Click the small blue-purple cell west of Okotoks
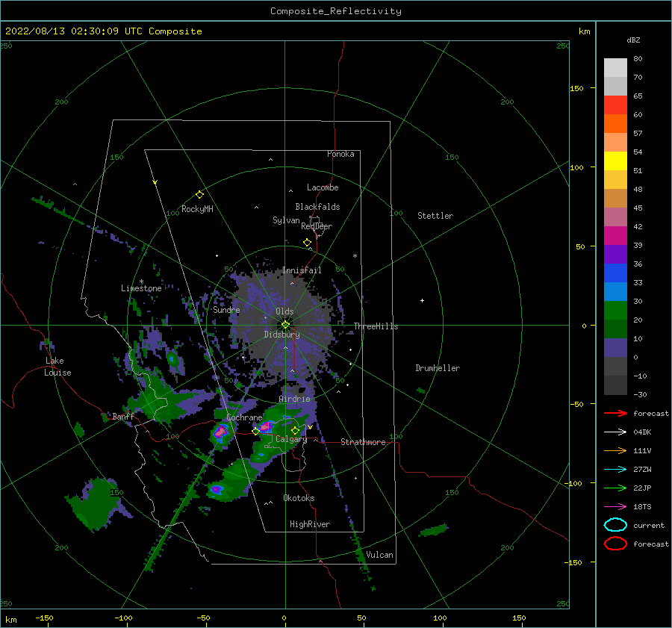Image resolution: width=672 pixels, height=628 pixels. pos(217,488)
